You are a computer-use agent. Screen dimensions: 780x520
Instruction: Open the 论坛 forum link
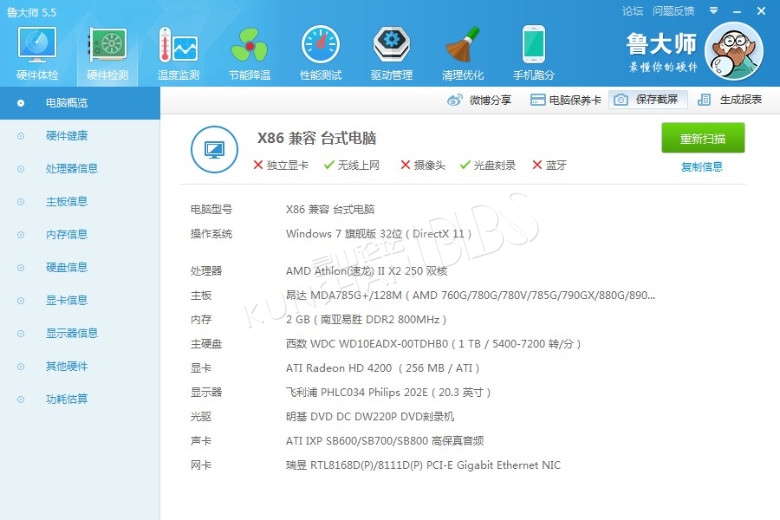tap(633, 11)
